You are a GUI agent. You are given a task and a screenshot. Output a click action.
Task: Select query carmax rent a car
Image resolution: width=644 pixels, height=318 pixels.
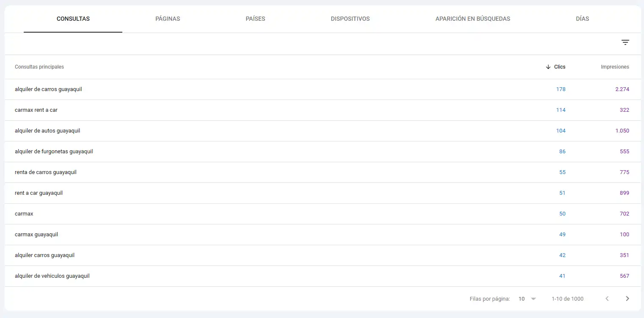(36, 110)
